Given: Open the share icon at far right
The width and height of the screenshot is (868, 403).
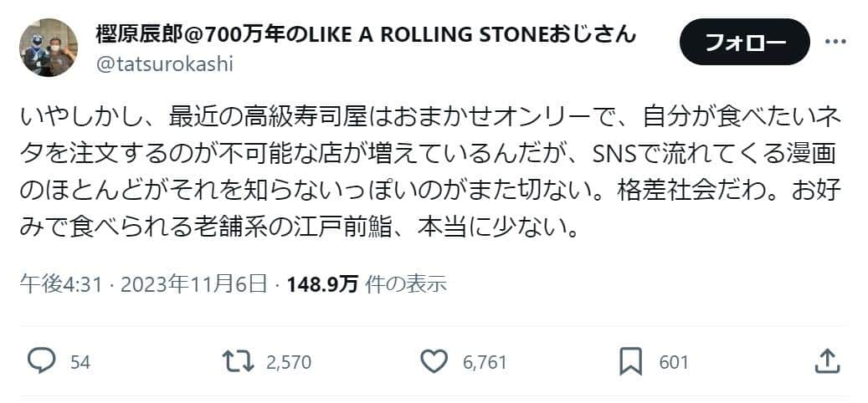Looking at the screenshot, I should [826, 361].
